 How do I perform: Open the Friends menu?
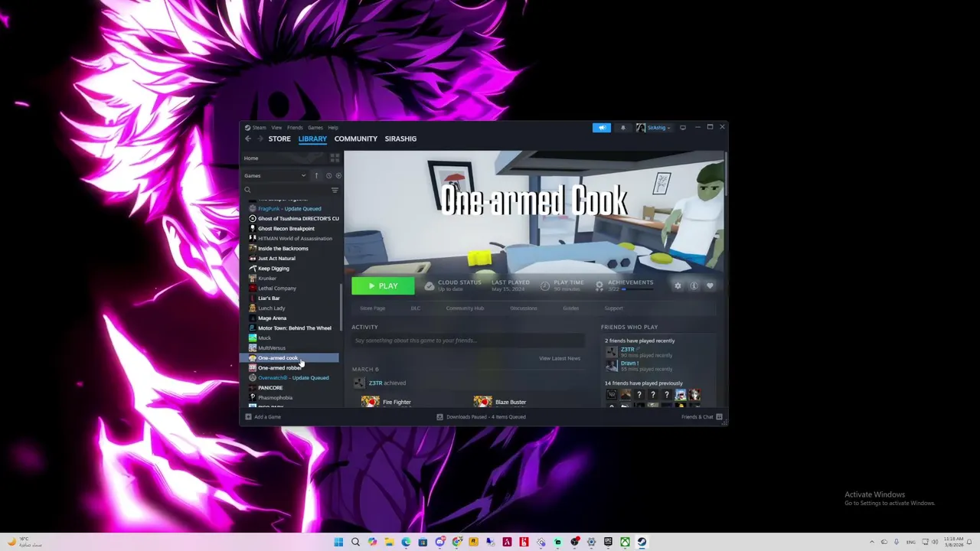295,128
